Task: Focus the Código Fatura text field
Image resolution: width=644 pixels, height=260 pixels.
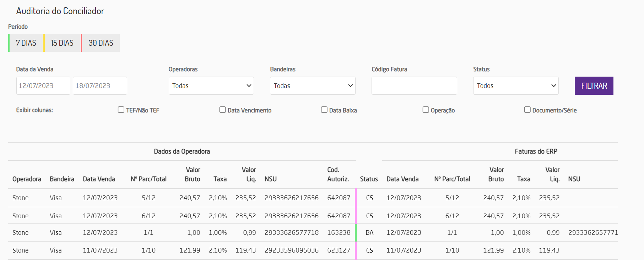Action: (x=414, y=86)
